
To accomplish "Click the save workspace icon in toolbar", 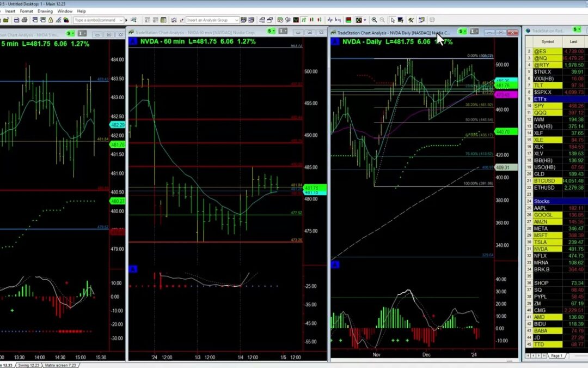I will pos(16,20).
